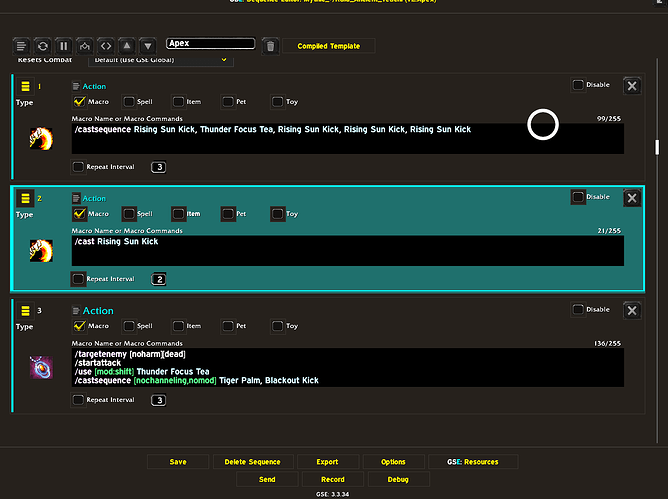The height and width of the screenshot is (499, 668).
Task: Click the Send button
Action: [267, 479]
